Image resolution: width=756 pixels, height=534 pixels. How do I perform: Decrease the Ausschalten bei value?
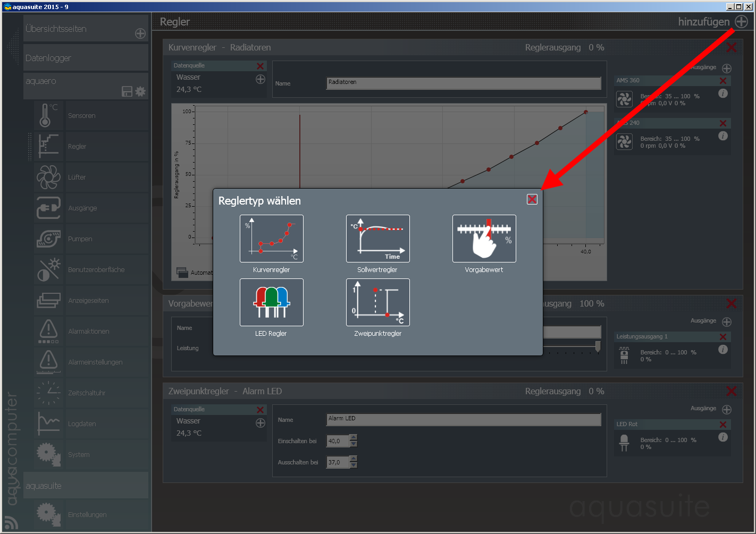pos(354,465)
